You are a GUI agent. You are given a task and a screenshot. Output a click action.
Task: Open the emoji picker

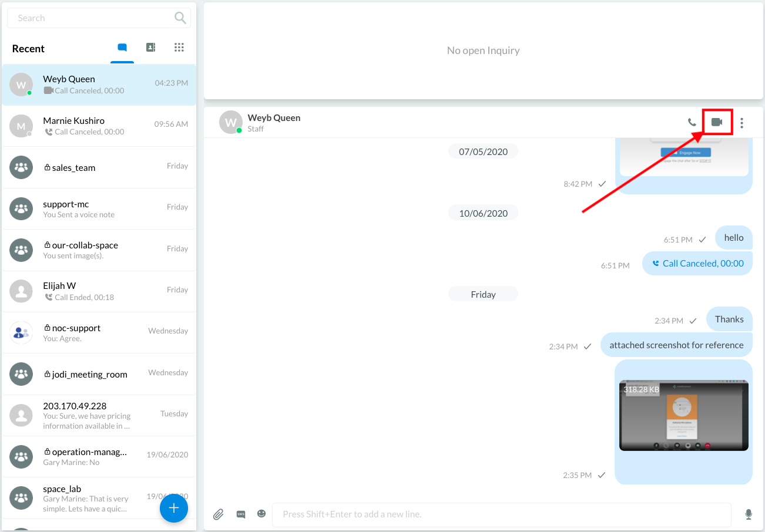coord(261,514)
